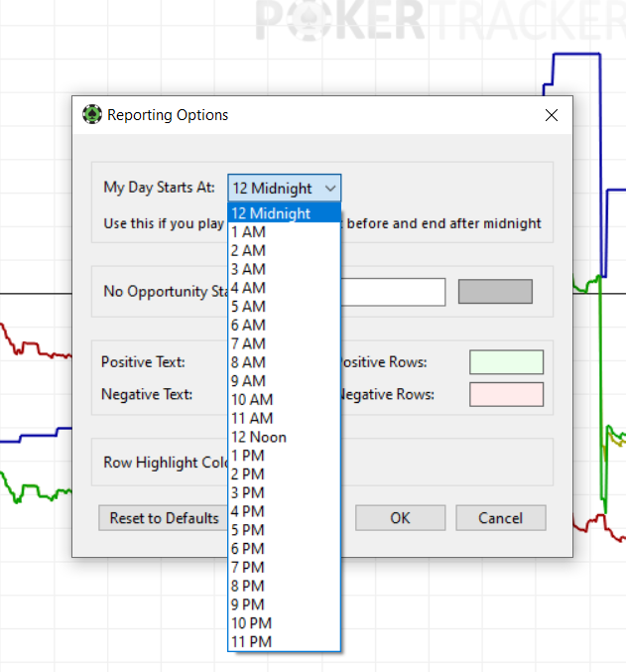Image resolution: width=626 pixels, height=672 pixels.
Task: Pick 11 AM from the hour list
Action: pyautogui.click(x=285, y=418)
